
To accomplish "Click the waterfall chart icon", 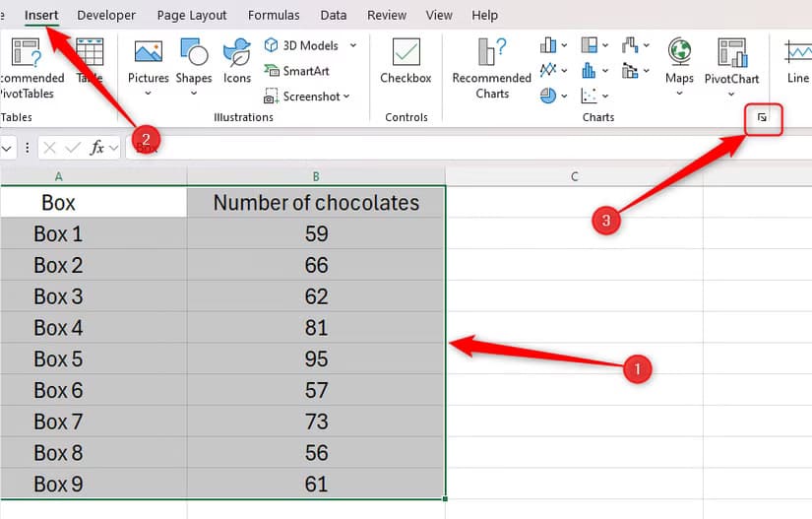I will pos(630,45).
